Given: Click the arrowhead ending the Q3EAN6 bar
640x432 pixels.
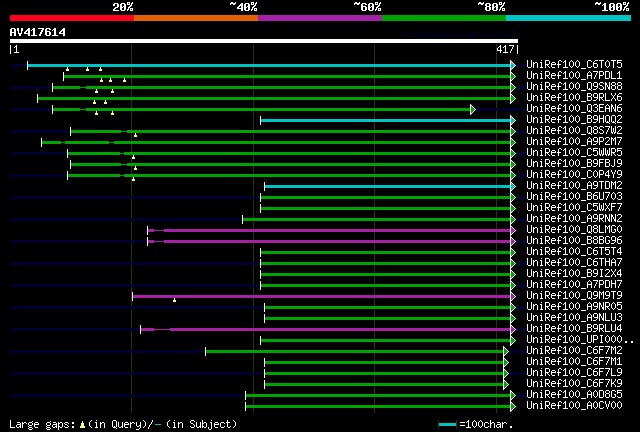Looking at the screenshot, I should [473, 109].
